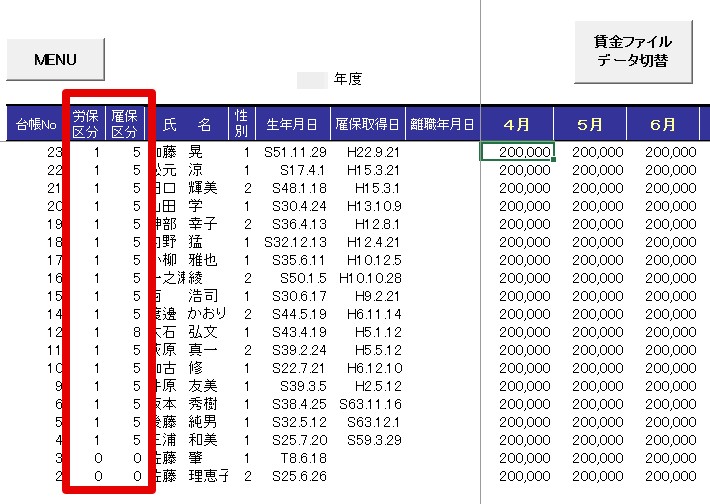The width and height of the screenshot is (710, 504).
Task: Select acquisition date cell H10.12.5
Action: pyautogui.click(x=374, y=260)
